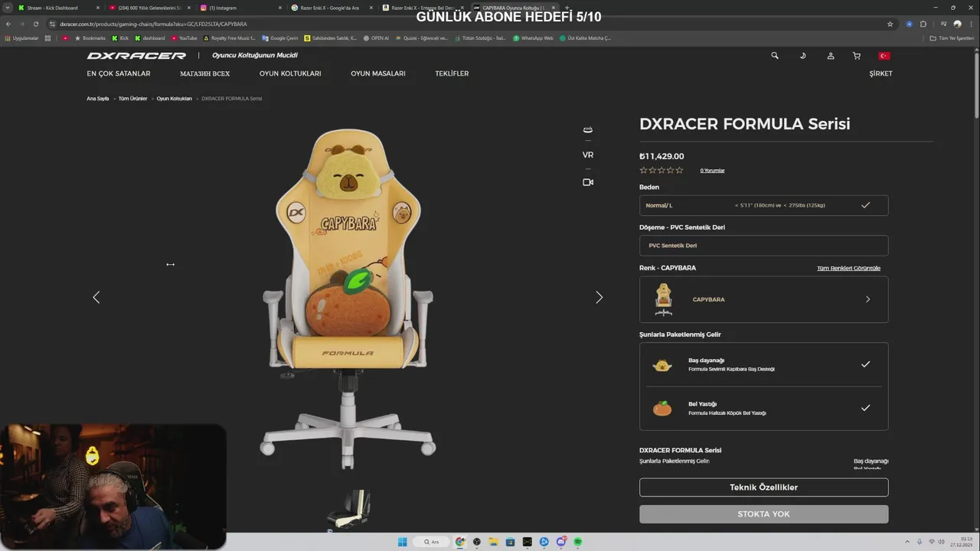Click the star rating row
Viewport: 980px width, 551px height.
(661, 171)
